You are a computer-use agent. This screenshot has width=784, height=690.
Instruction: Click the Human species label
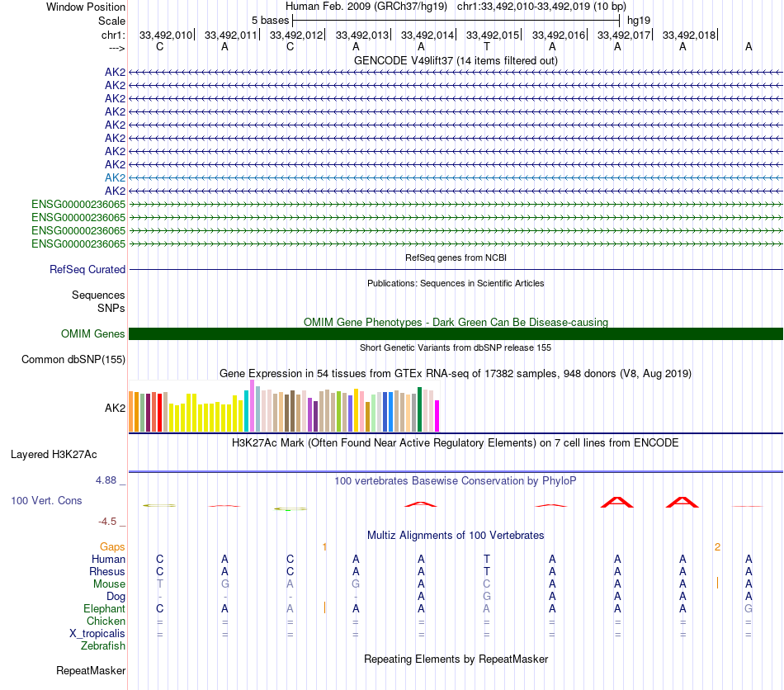[108, 559]
